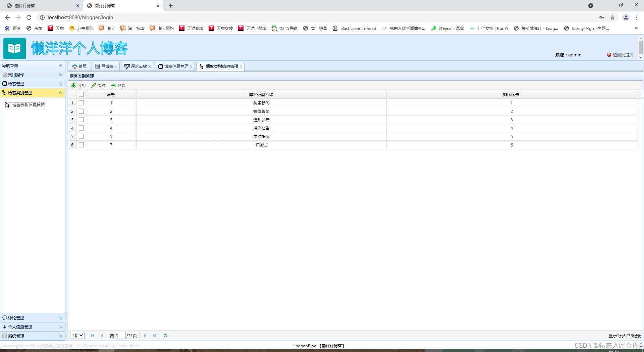This screenshot has width=644, height=352.
Task: Check the 媒体岭师 row checkbox
Action: pyautogui.click(x=81, y=111)
